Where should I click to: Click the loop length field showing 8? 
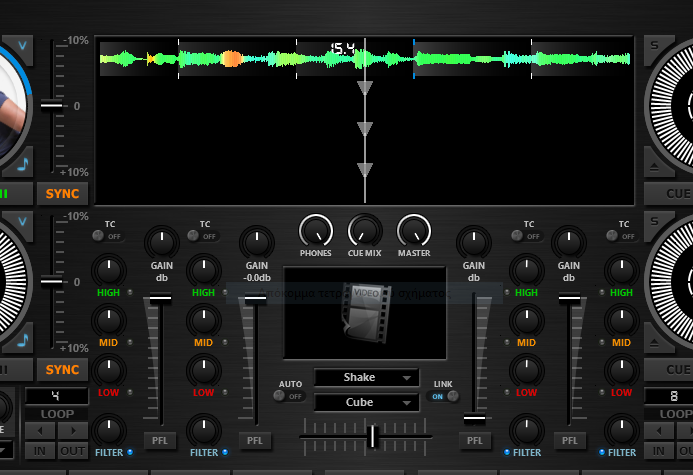(668, 396)
